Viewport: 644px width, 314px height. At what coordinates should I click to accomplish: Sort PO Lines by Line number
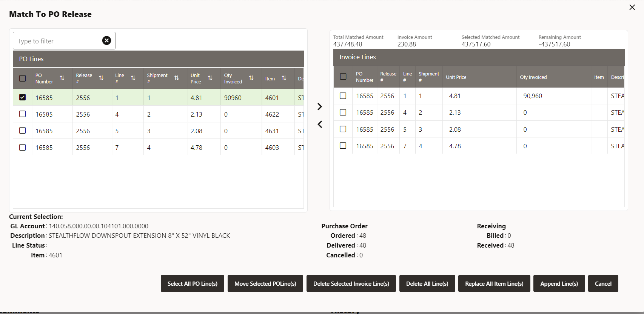pyautogui.click(x=133, y=78)
